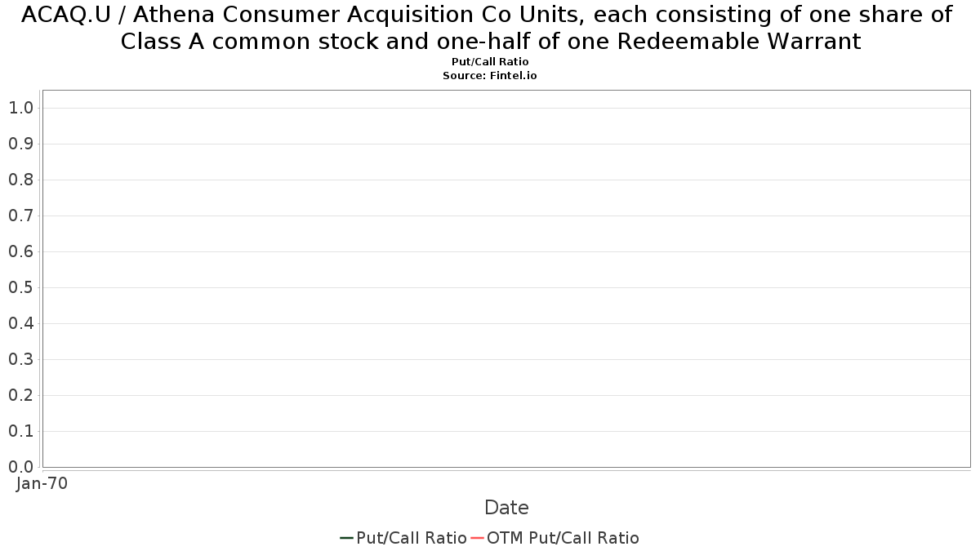Screen dimensions: 980x551
Task: Click the 0.6 y-axis tick label
Action: coord(20,251)
